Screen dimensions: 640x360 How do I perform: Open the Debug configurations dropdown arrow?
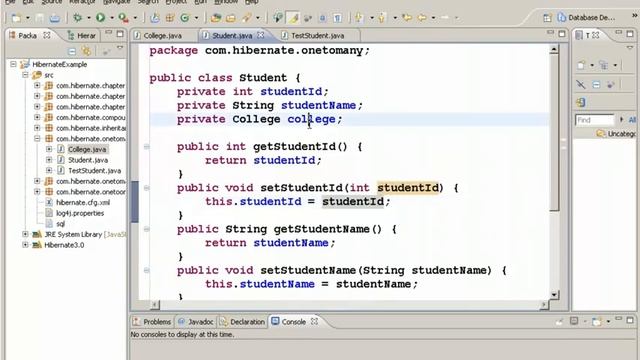click(x=89, y=18)
